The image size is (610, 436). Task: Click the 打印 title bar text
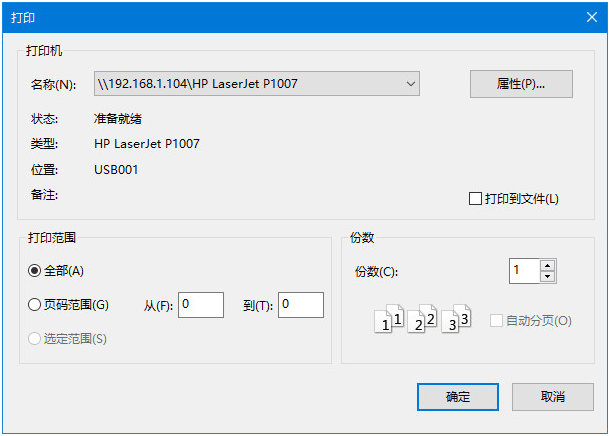pos(22,15)
